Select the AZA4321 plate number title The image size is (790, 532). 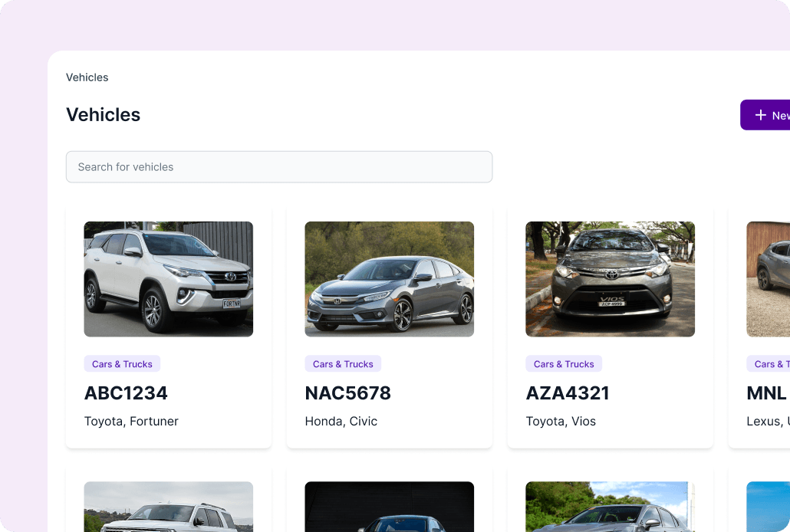click(x=568, y=393)
